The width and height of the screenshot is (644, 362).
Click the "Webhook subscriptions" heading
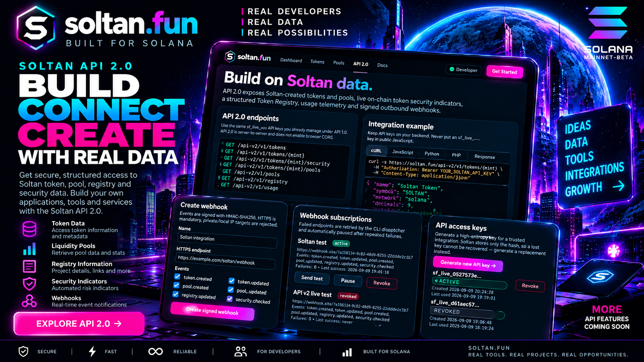335,217
